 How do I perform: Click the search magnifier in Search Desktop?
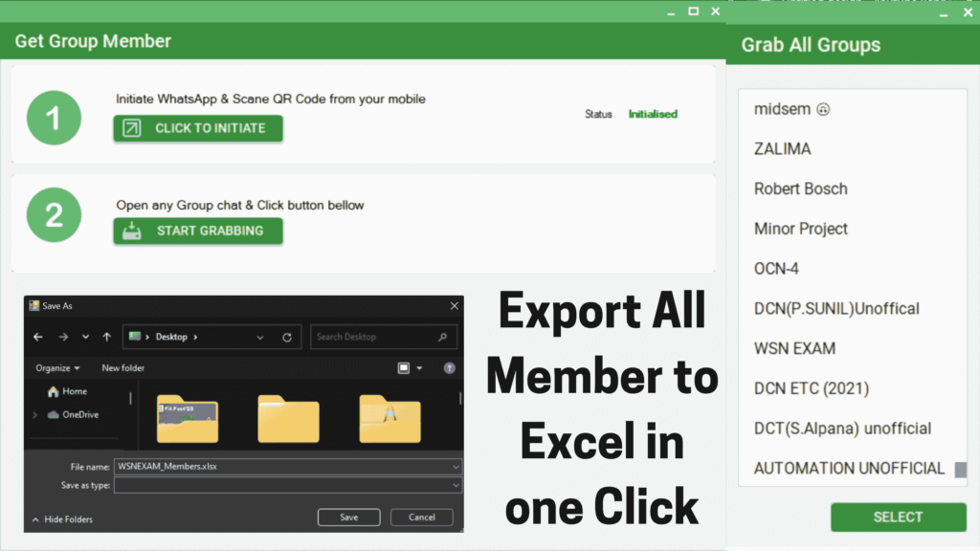click(x=442, y=337)
